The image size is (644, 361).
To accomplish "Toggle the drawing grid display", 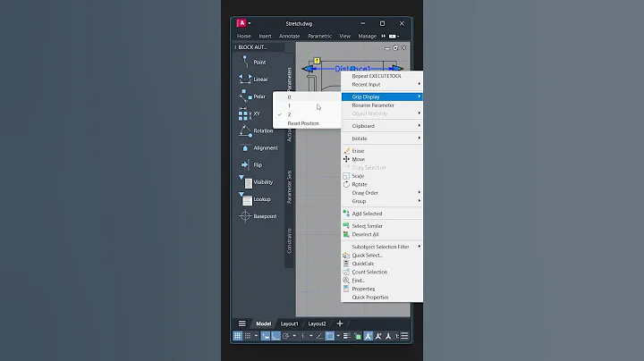I will click(x=237, y=336).
